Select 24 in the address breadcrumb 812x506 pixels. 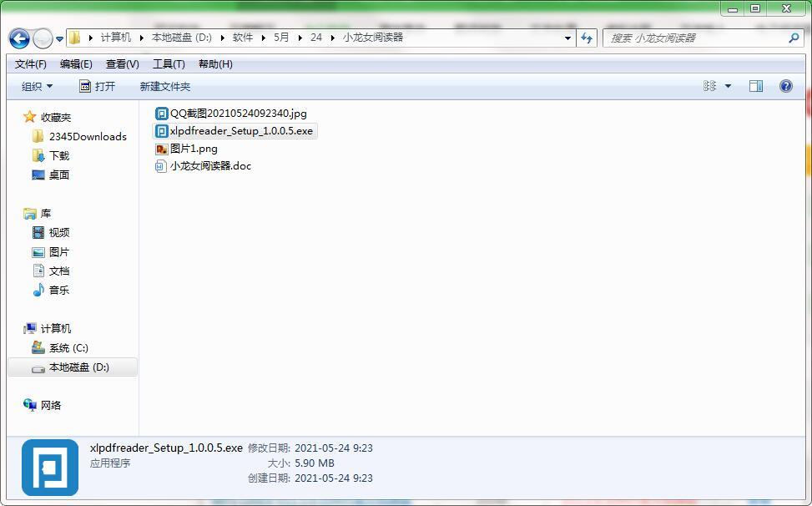pos(316,38)
